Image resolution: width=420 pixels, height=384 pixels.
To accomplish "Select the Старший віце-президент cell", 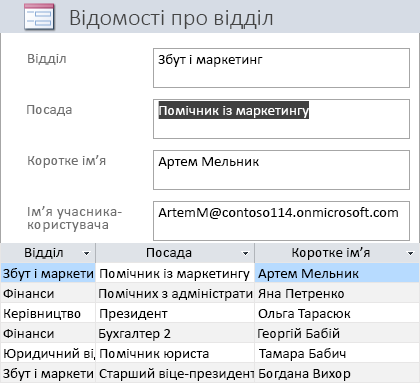I will pos(175,373).
